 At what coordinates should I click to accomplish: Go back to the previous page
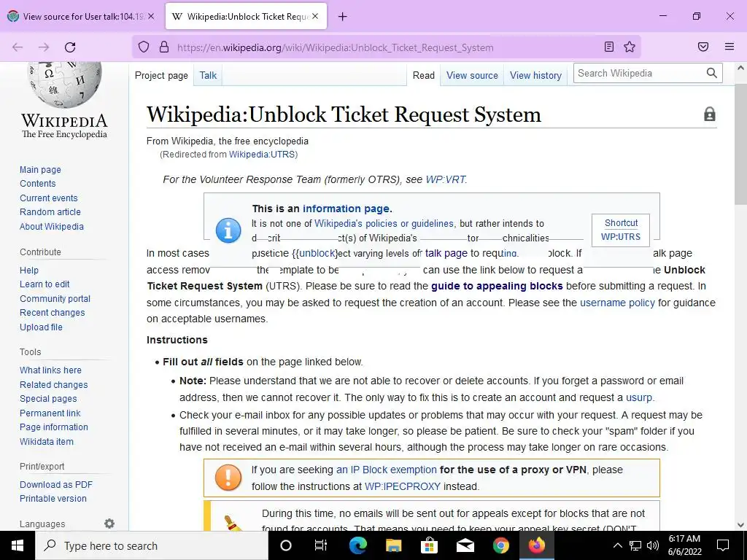18,47
